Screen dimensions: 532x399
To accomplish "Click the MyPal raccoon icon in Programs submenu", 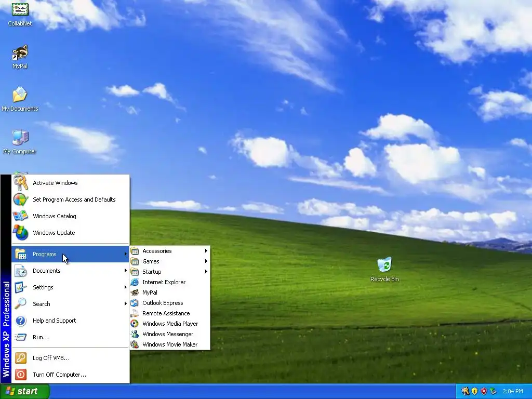I will point(135,292).
